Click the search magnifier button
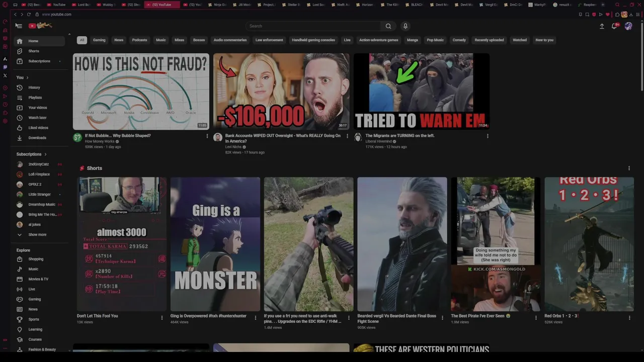 [x=388, y=26]
